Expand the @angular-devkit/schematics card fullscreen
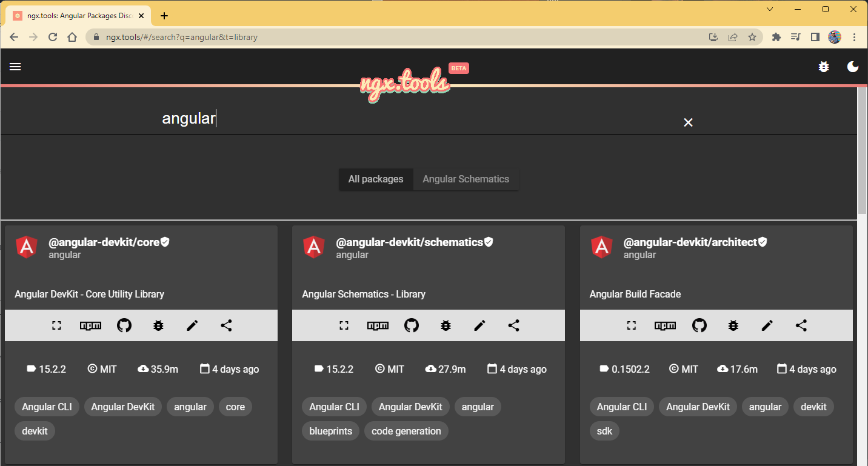 (x=344, y=325)
